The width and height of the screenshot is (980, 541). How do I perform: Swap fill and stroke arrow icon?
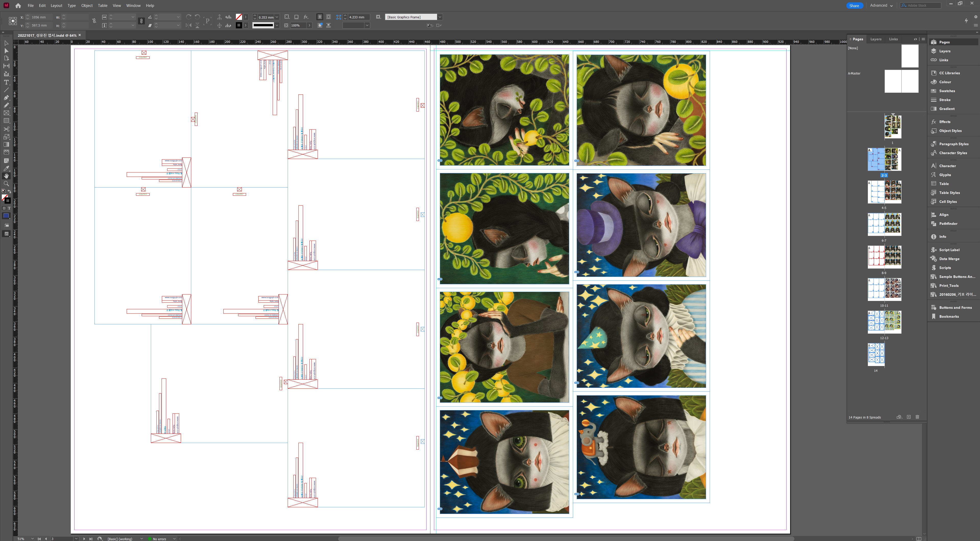click(x=9, y=191)
